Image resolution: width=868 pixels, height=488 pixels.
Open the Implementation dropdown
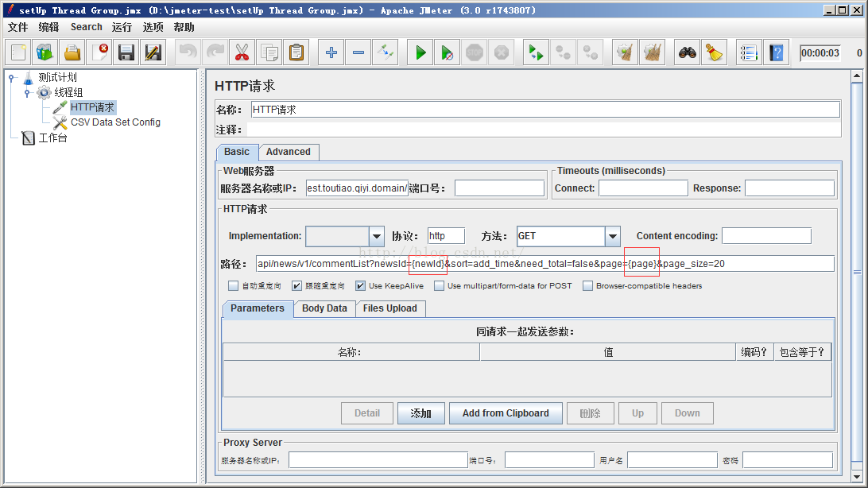[377, 236]
